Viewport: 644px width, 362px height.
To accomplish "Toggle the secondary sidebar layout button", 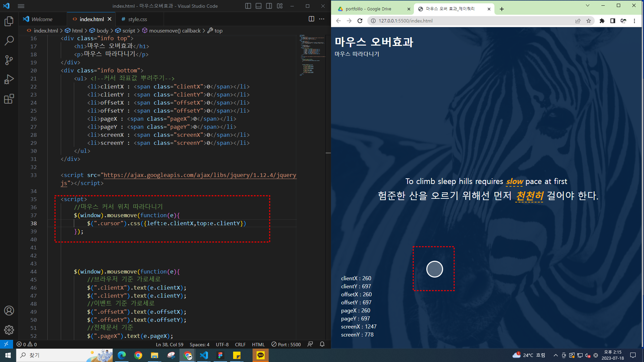I will pos(269,6).
